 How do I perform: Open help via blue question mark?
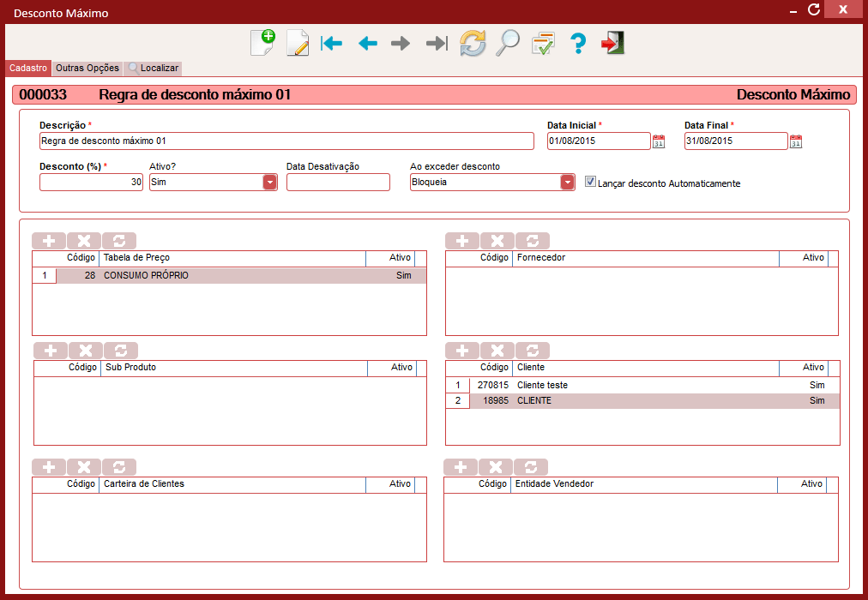pyautogui.click(x=578, y=43)
